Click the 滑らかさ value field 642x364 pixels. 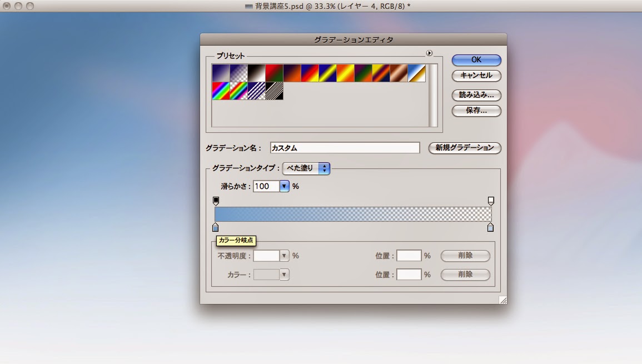point(266,186)
